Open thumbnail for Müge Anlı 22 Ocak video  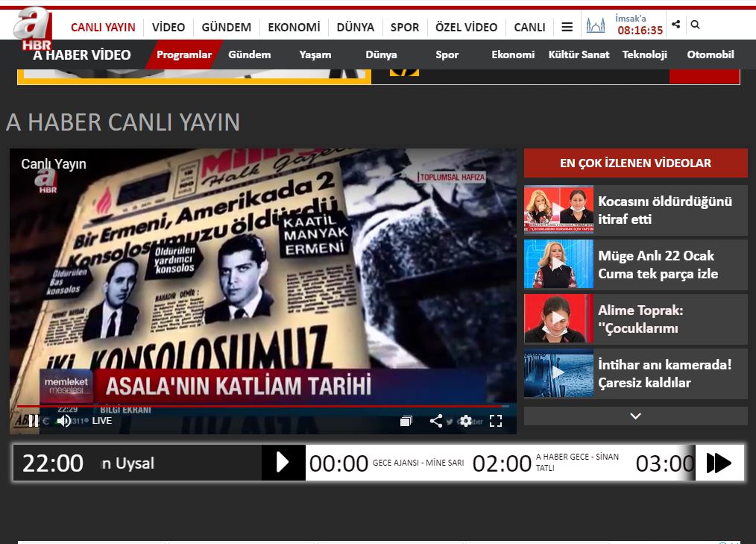559,264
